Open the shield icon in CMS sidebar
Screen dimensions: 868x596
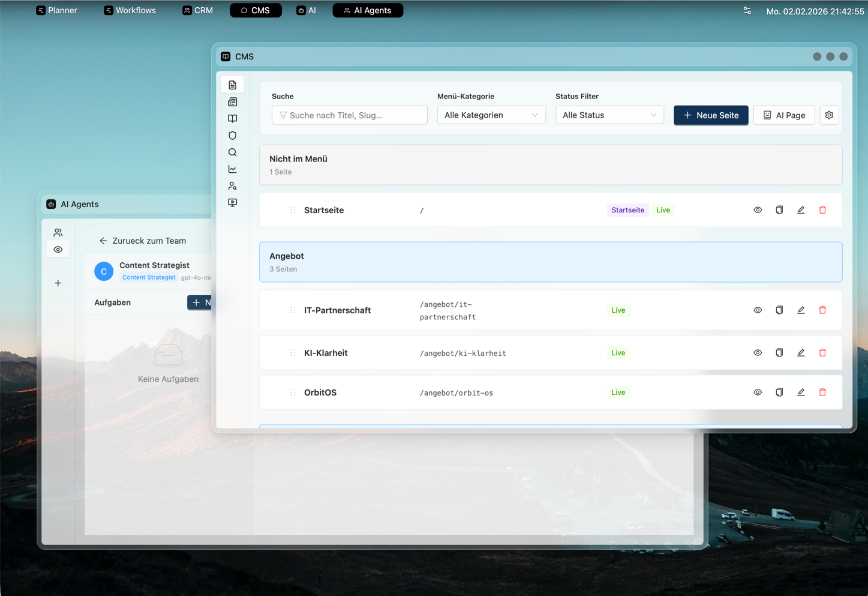(x=232, y=136)
